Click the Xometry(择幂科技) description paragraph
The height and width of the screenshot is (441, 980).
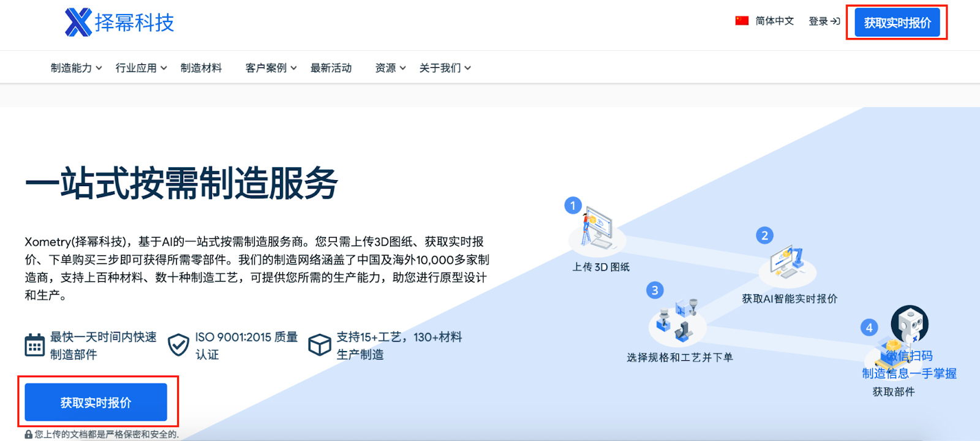click(x=257, y=268)
